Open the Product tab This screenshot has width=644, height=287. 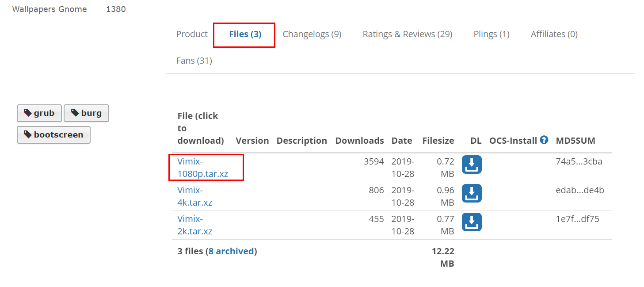192,34
